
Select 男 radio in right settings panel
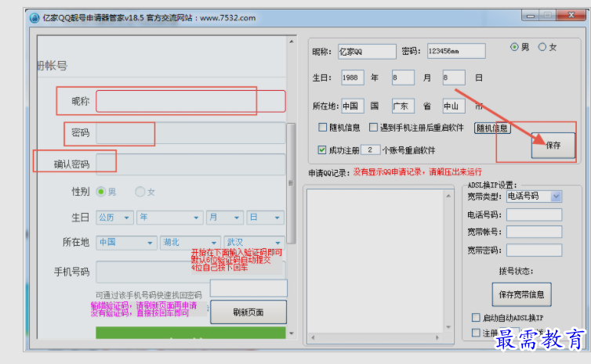514,47
